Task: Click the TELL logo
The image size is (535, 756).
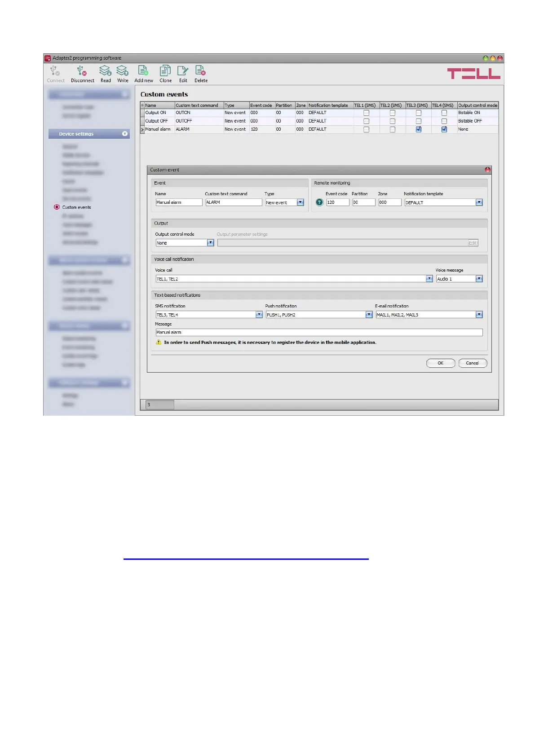Action: 473,74
